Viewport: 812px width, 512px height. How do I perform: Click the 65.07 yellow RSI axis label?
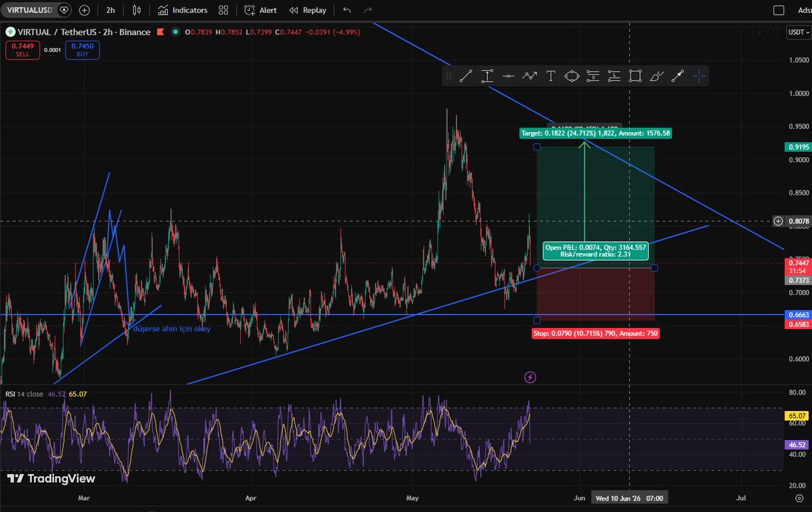pos(796,414)
